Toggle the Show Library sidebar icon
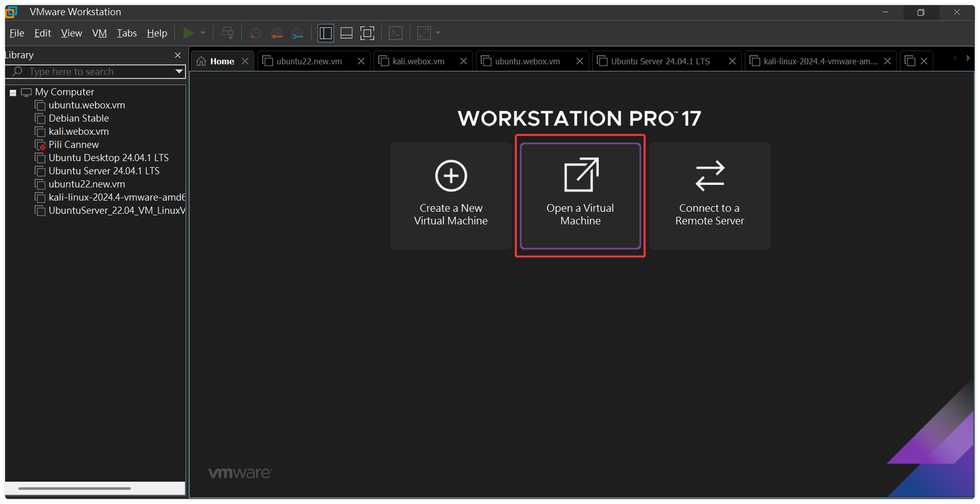This screenshot has height=504, width=980. [x=325, y=33]
